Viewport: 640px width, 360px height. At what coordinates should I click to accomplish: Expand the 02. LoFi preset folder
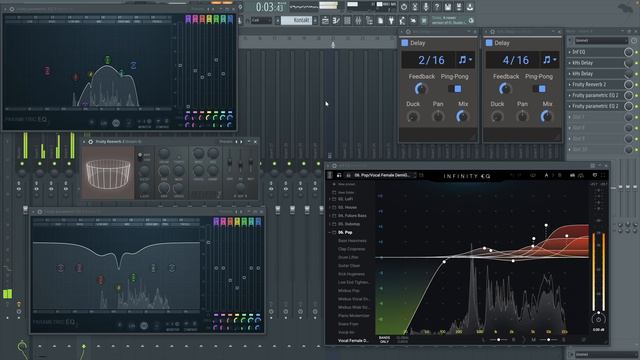pyautogui.click(x=330, y=199)
